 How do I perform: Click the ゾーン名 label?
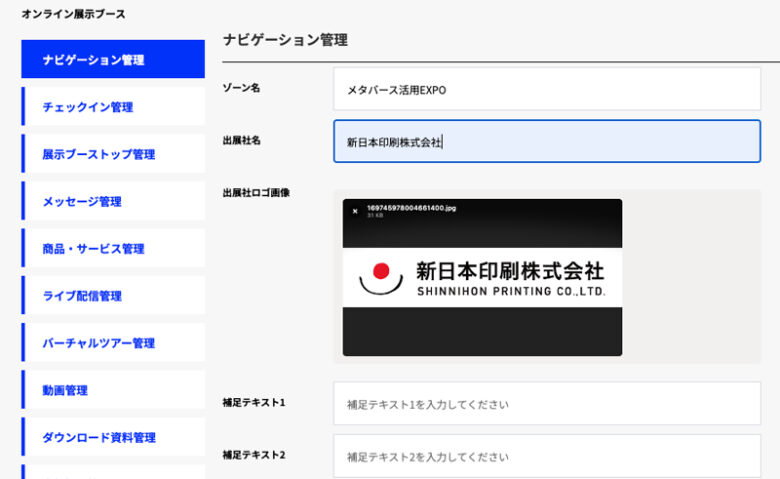coord(241,88)
